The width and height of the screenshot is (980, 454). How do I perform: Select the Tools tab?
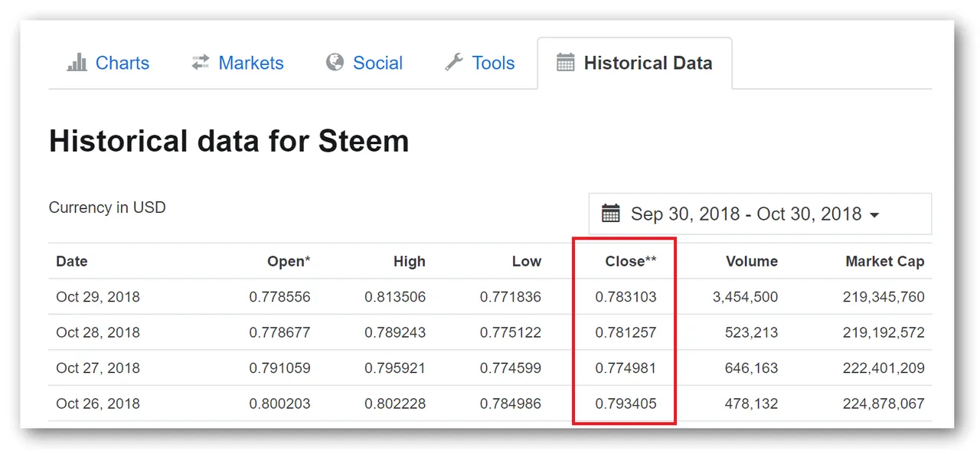tap(480, 63)
